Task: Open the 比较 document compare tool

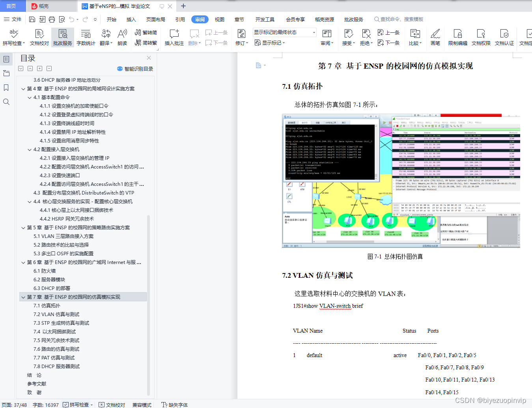Action: 414,37
